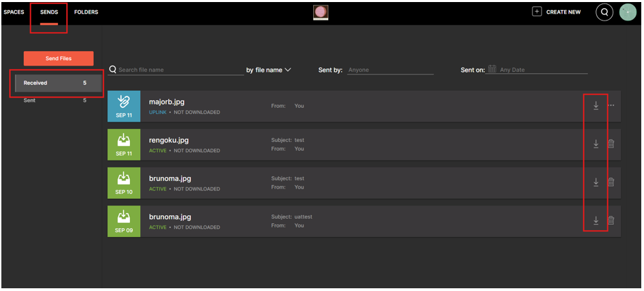This screenshot has width=644, height=291.
Task: Expand the 'by file name' dropdown
Action: click(269, 70)
